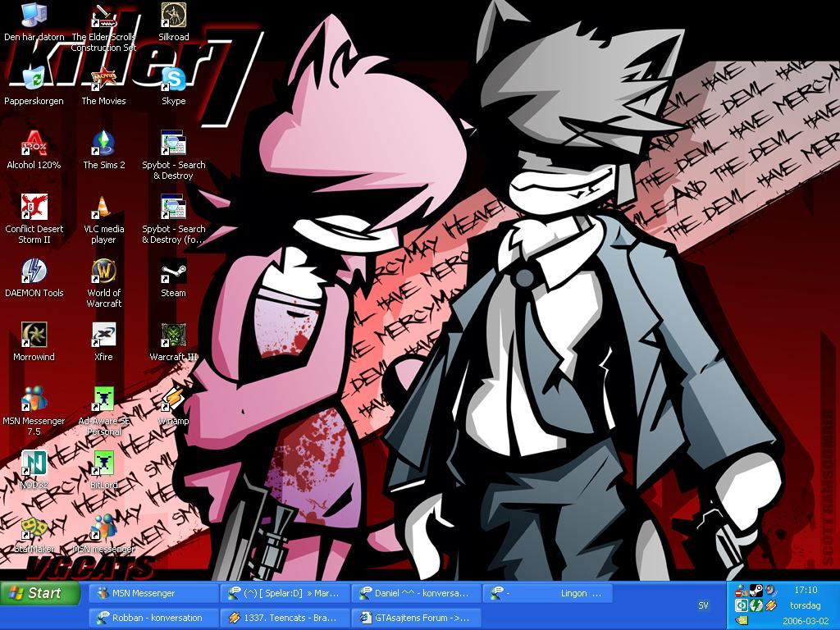Screen dimensions: 840x630
Task: Click the 17:10 clock in the tray
Action: (806, 590)
